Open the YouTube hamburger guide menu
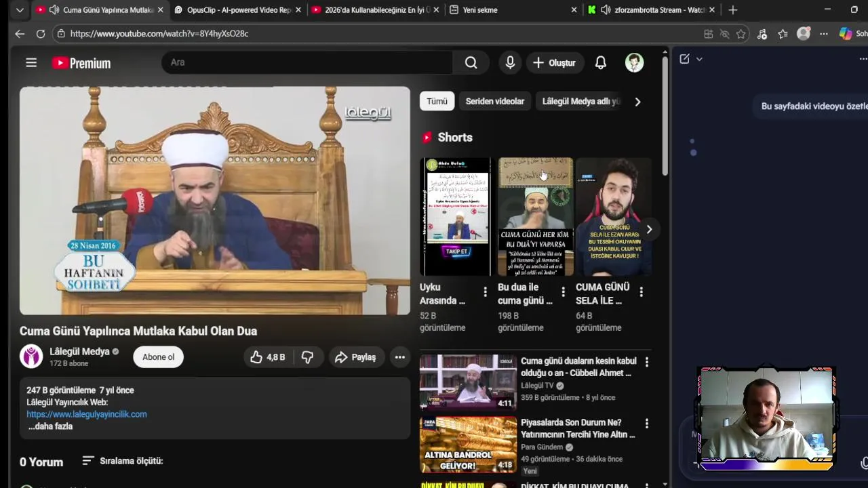The width and height of the screenshot is (868, 488). click(x=31, y=62)
